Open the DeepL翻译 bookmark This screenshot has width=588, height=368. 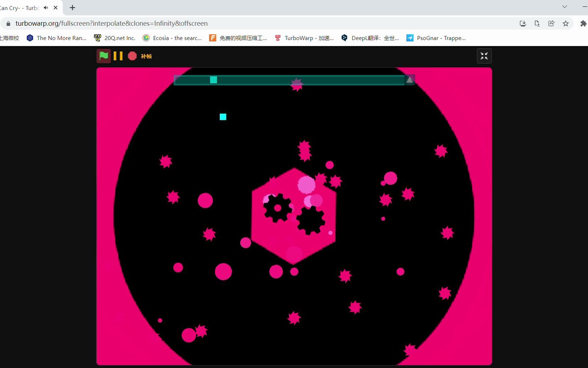pyautogui.click(x=370, y=38)
